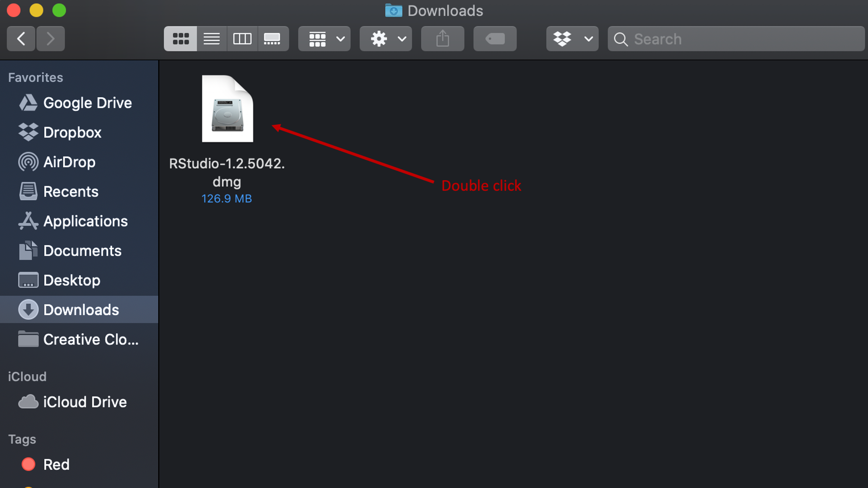Image resolution: width=868 pixels, height=488 pixels.
Task: Click the Downloads folder icon in the title bar
Action: coord(393,10)
